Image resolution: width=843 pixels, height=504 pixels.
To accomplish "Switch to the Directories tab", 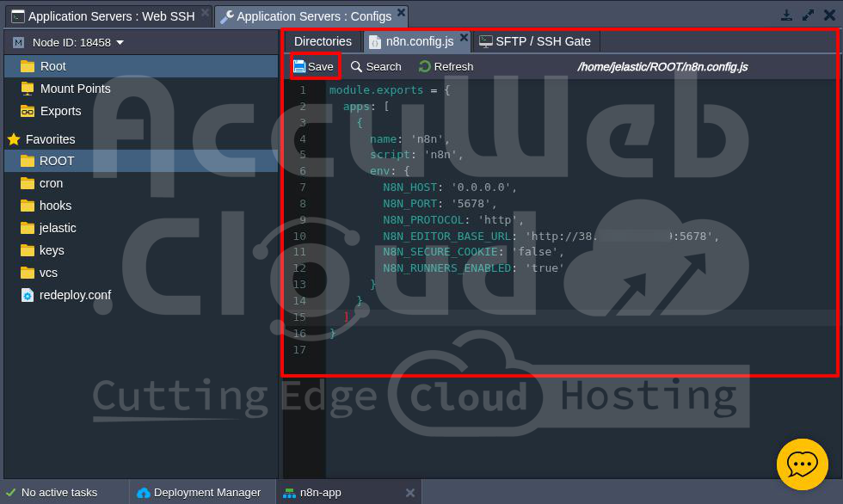I will [323, 41].
